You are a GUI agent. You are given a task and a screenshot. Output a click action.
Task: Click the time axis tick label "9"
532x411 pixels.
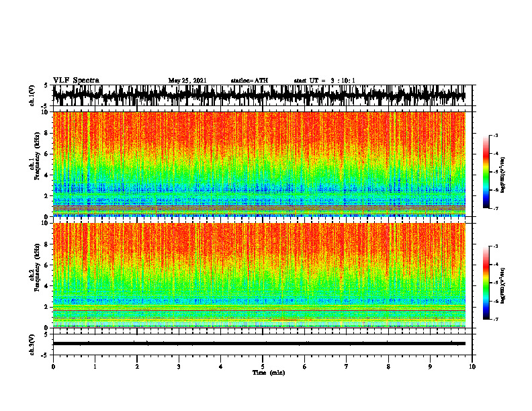430,367
